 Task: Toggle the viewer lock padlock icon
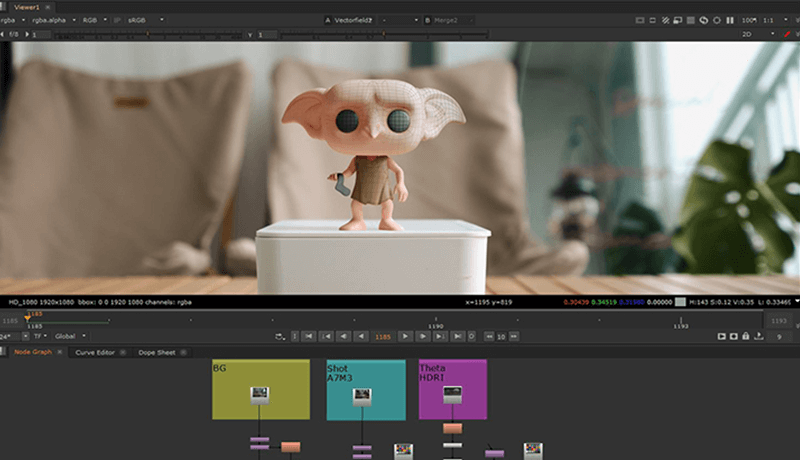(x=746, y=336)
